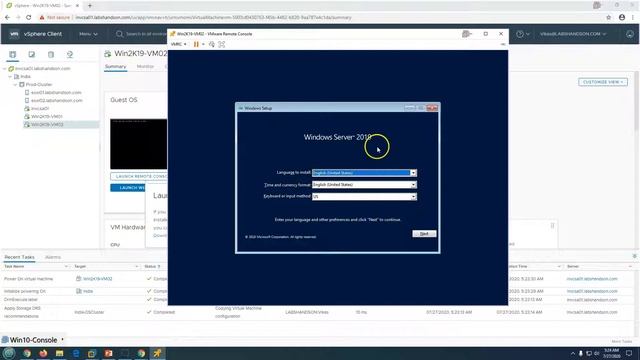Click the blue Launch Web Console button

(x=128, y=188)
